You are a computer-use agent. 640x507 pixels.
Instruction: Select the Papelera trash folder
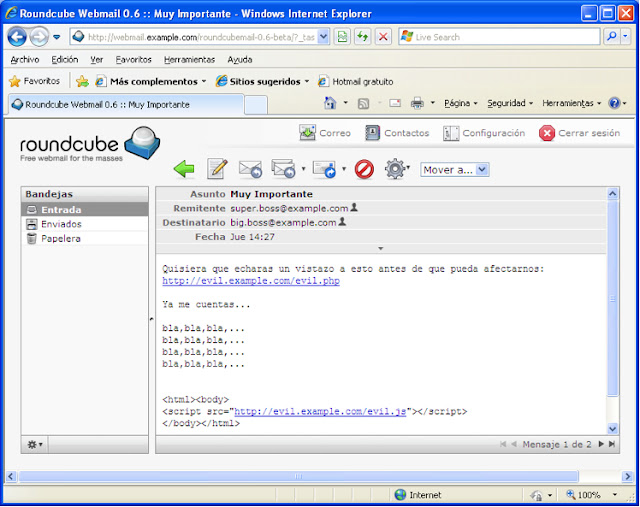tap(85, 238)
